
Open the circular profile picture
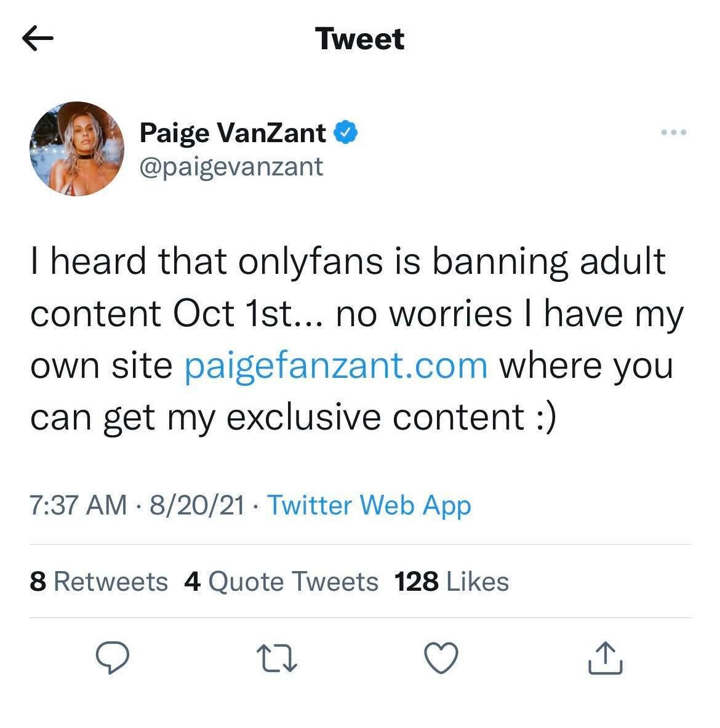(77, 149)
